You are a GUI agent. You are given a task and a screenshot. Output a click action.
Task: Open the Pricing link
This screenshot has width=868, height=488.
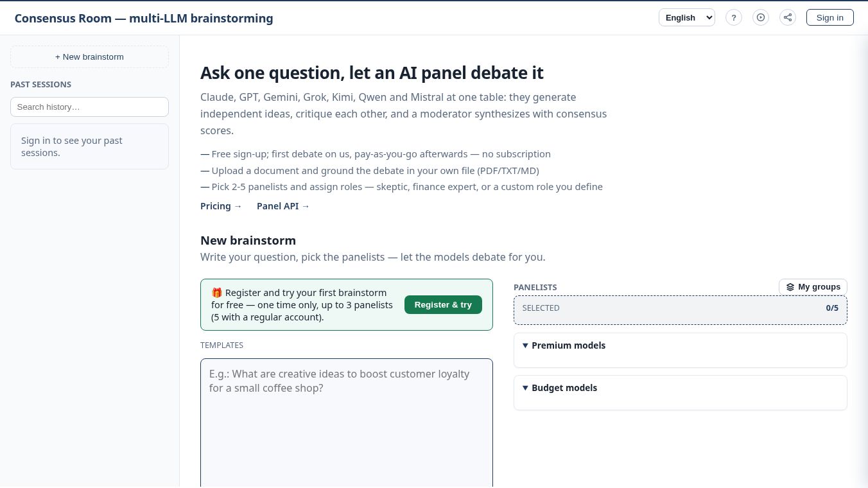pos(221,206)
